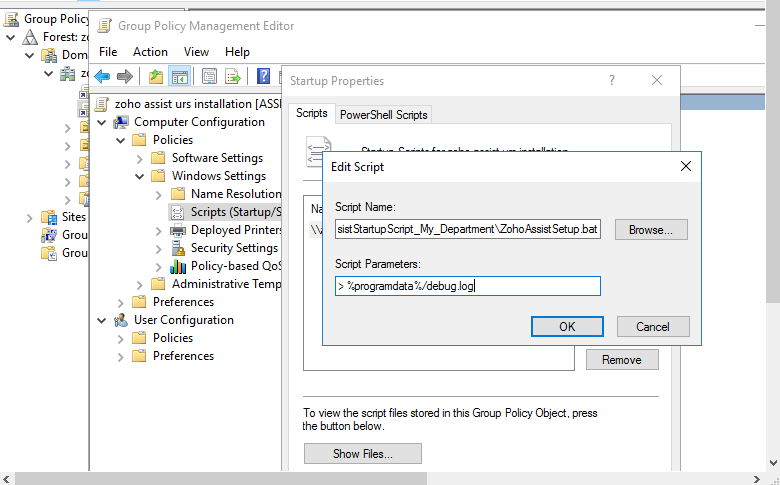The width and height of the screenshot is (780, 485).
Task: Click the Domains icon in Group Policy Management
Action: (x=49, y=55)
